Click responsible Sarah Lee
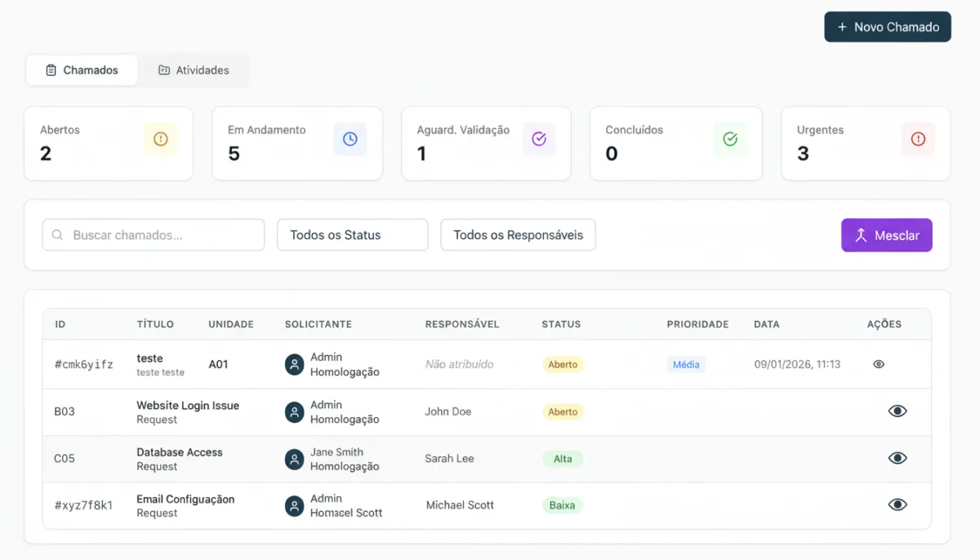Image resolution: width=980 pixels, height=560 pixels. [449, 459]
